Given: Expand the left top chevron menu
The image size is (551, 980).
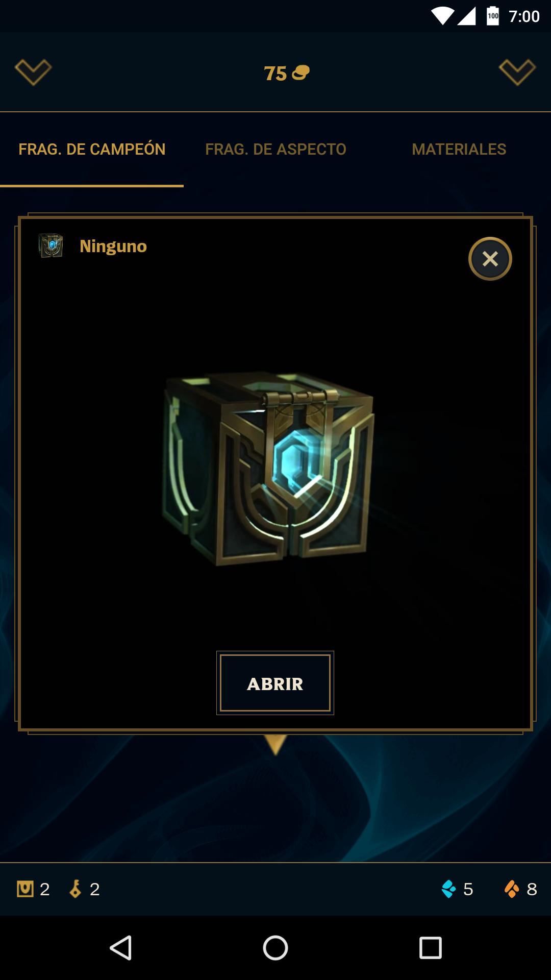Looking at the screenshot, I should coord(33,72).
